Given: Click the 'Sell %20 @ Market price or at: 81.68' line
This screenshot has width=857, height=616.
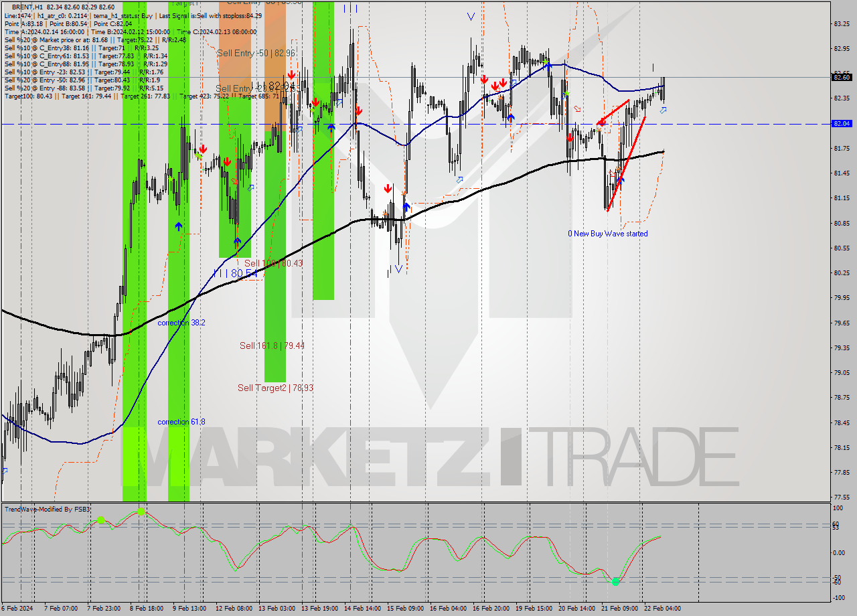Looking at the screenshot, I should (x=95, y=40).
